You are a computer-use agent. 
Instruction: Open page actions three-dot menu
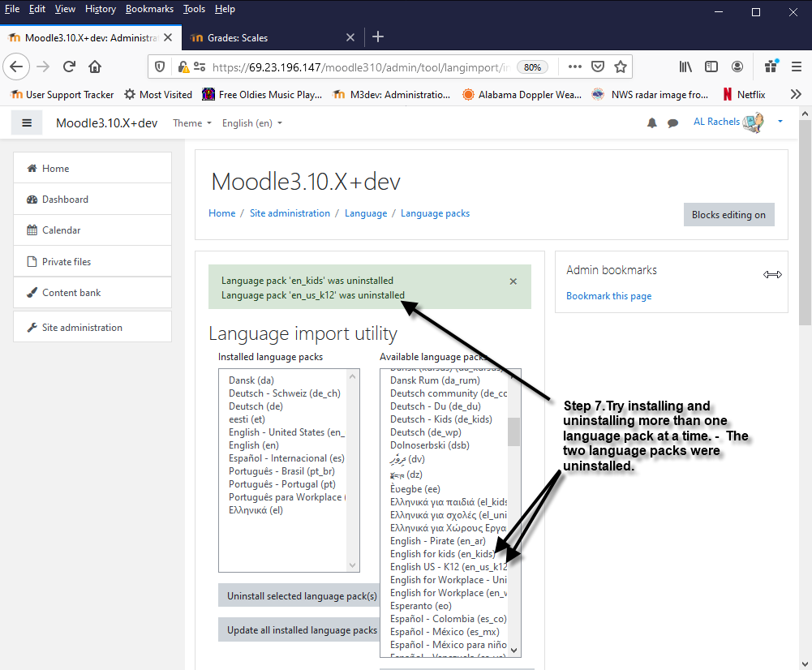[575, 67]
